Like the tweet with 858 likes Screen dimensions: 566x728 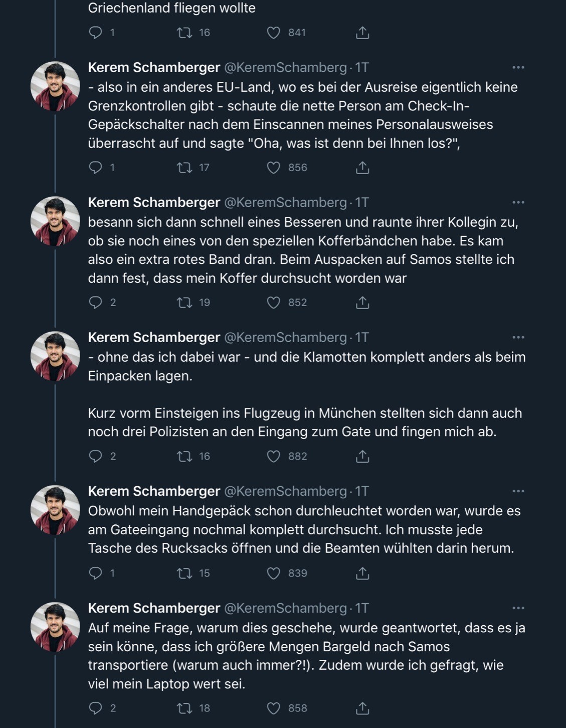[273, 708]
